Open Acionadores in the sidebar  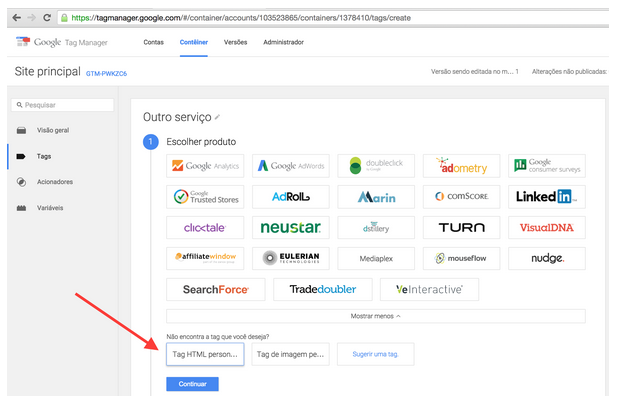tap(55, 182)
